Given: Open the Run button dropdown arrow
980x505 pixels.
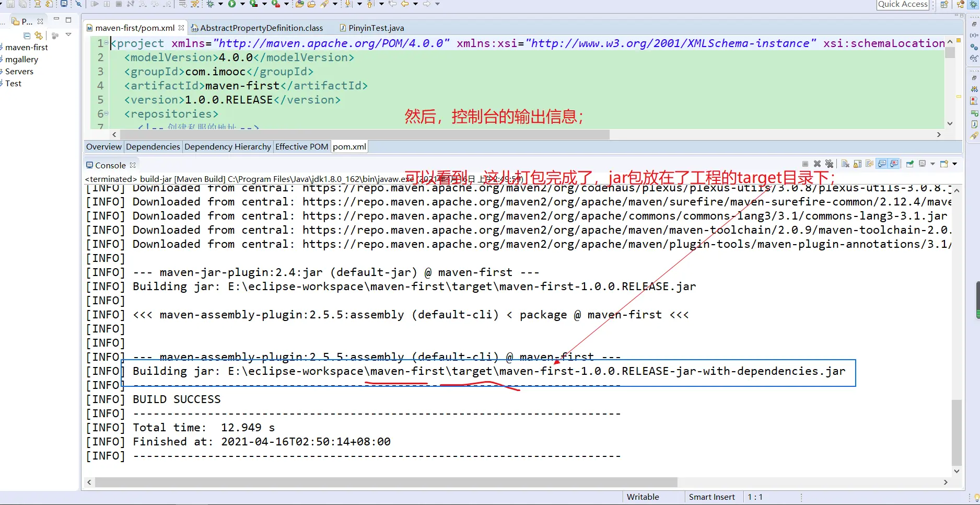Looking at the screenshot, I should pyautogui.click(x=242, y=4).
